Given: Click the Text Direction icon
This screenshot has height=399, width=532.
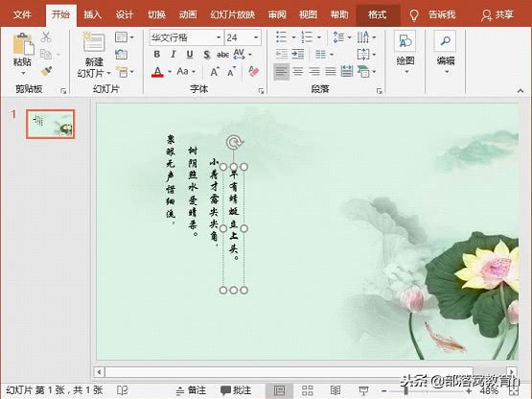Looking at the screenshot, I should point(362,36).
